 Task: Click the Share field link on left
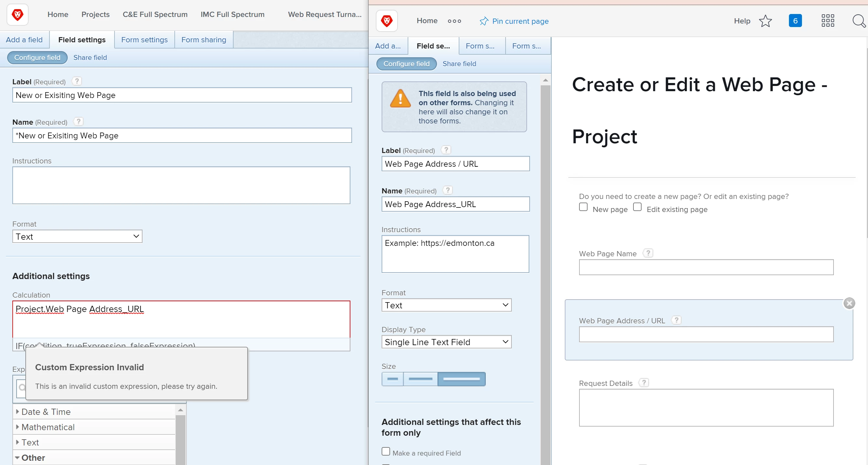pos(90,58)
